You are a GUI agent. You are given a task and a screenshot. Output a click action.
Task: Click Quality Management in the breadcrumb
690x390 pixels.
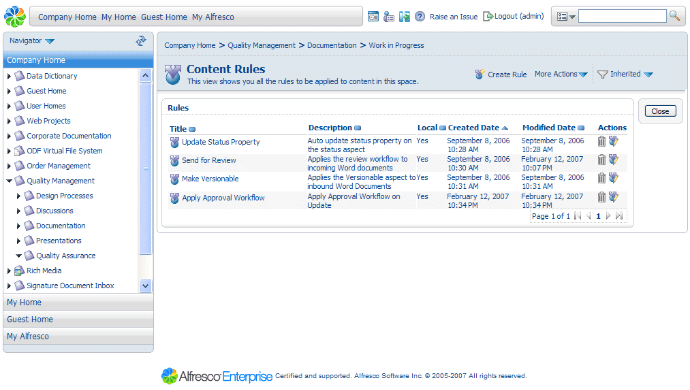pos(261,45)
